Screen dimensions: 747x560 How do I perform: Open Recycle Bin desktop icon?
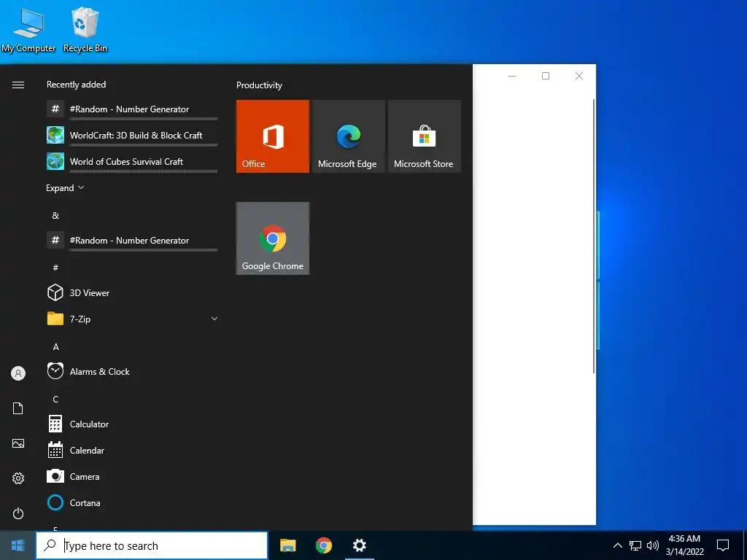click(85, 29)
